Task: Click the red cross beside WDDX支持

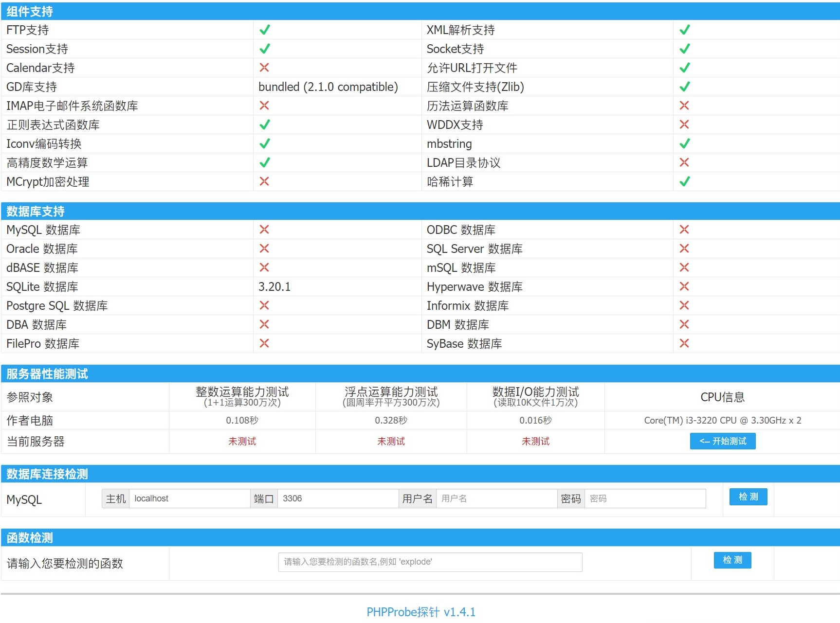Action: 684,125
